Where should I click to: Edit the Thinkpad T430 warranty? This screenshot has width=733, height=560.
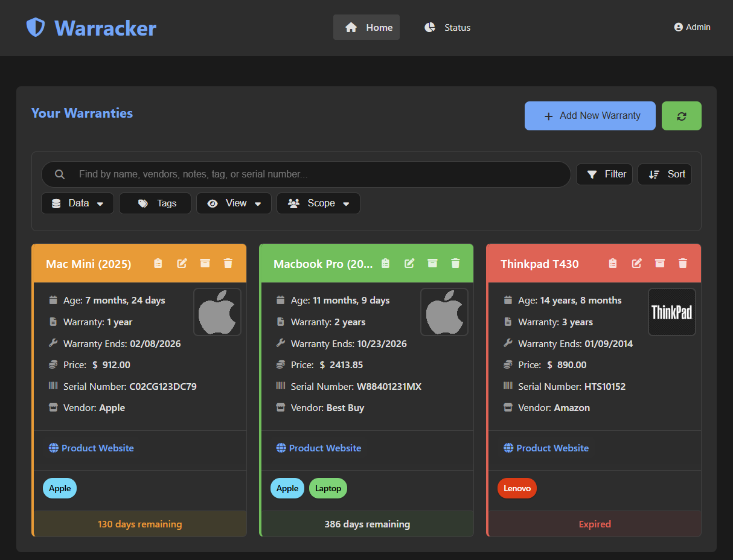pyautogui.click(x=636, y=263)
